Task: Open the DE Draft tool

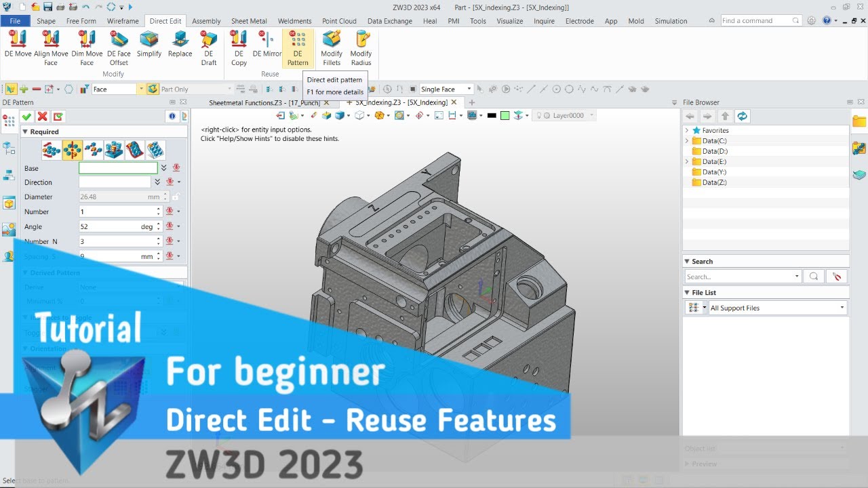Action: (x=209, y=48)
